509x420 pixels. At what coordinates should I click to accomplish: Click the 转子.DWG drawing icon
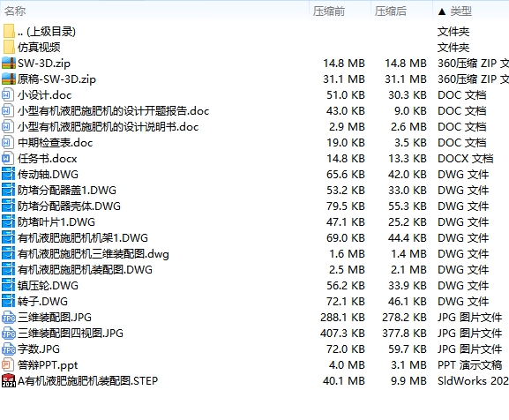8,302
